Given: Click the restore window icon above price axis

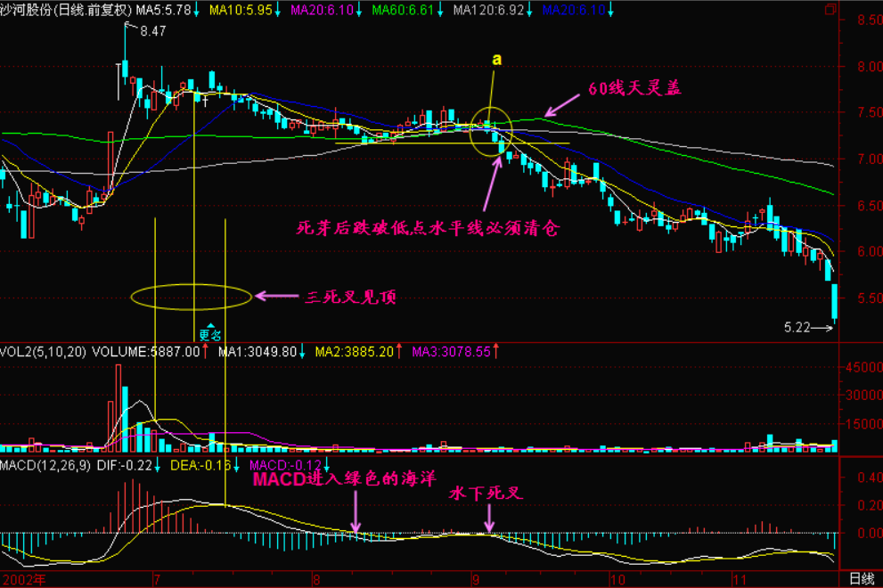Looking at the screenshot, I should click(x=830, y=10).
